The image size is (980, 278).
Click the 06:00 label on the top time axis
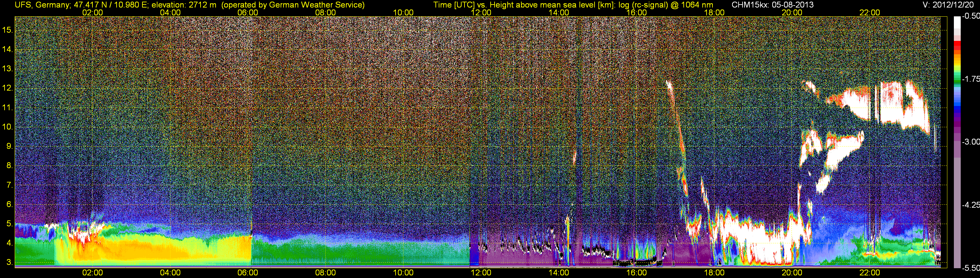(x=248, y=12)
